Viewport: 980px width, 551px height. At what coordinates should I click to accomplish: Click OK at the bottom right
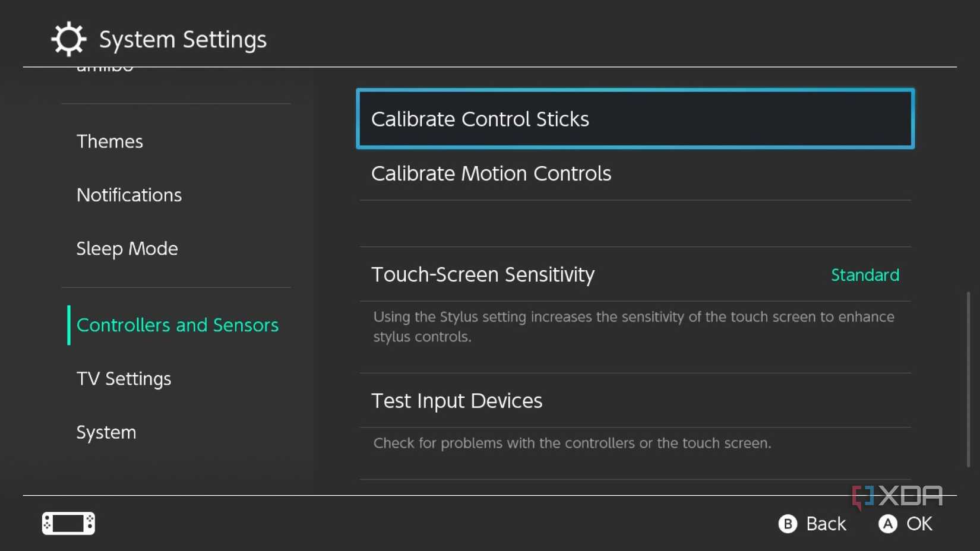[918, 524]
